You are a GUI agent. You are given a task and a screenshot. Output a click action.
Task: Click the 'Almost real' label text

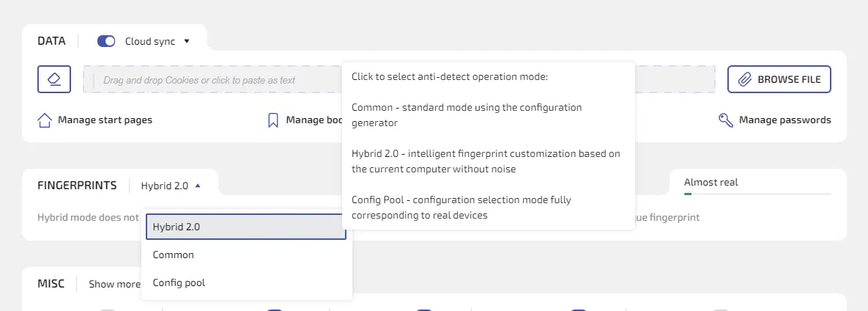(x=711, y=182)
